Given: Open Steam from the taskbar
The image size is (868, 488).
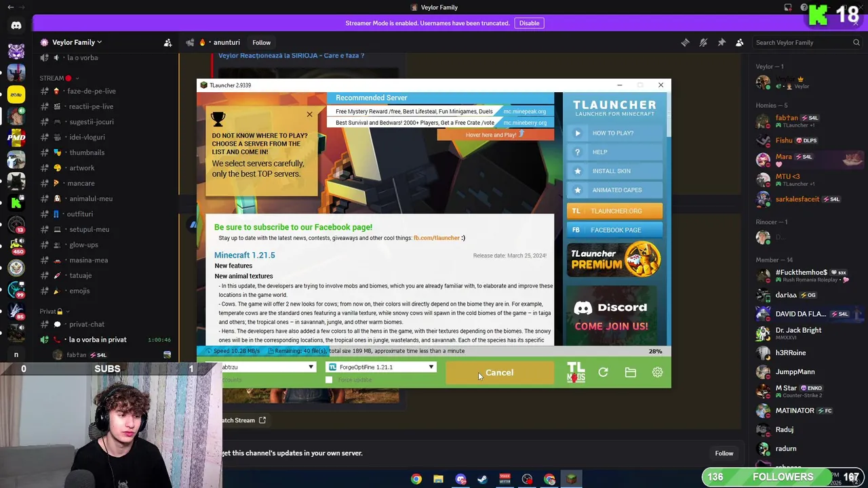Looking at the screenshot, I should coord(483,479).
